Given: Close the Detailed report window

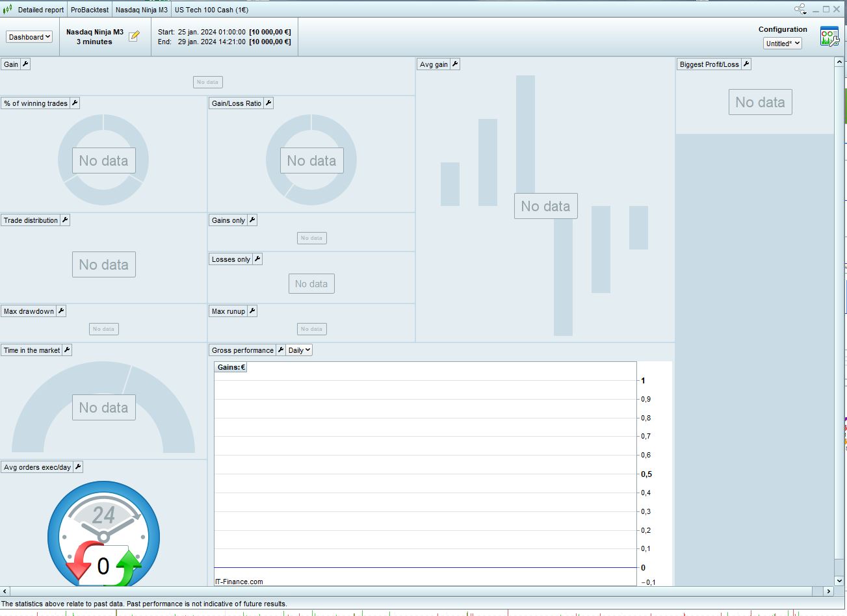Looking at the screenshot, I should (x=837, y=9).
